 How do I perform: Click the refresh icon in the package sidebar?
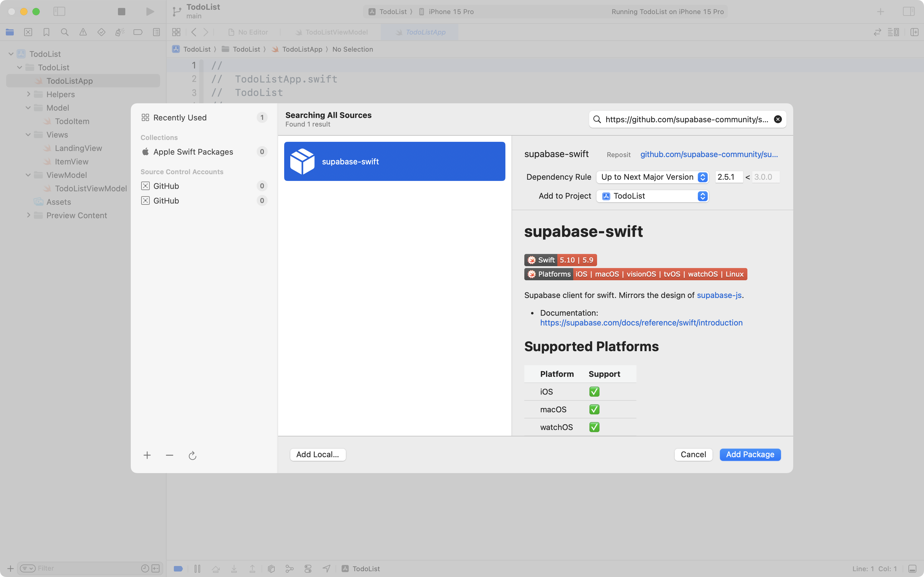point(192,455)
